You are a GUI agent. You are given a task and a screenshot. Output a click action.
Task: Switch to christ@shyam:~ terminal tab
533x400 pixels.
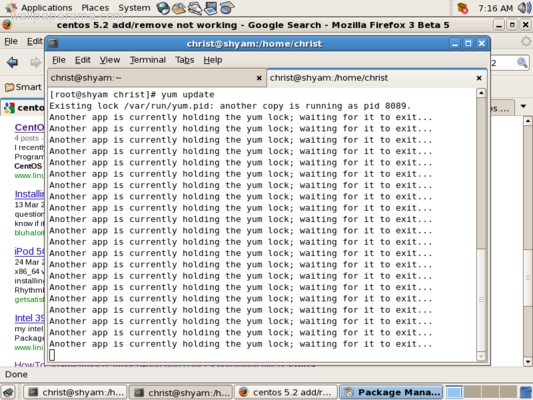156,78
